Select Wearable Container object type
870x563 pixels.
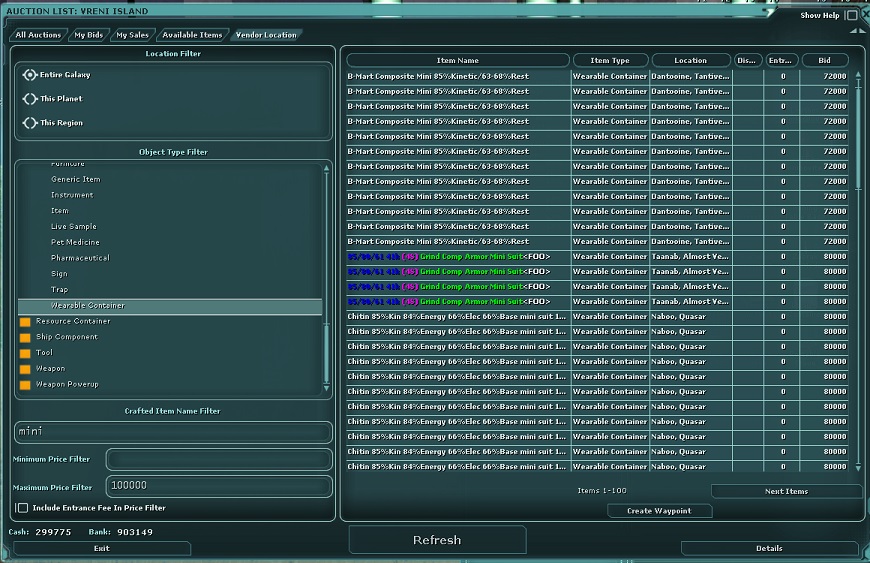170,306
